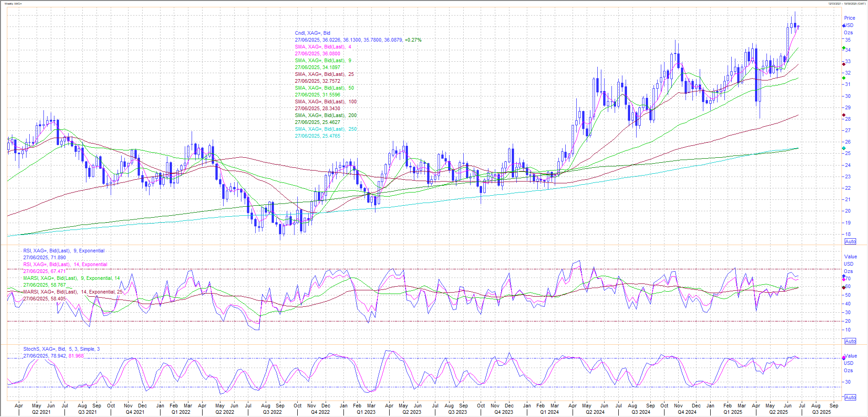The height and width of the screenshot is (417, 868).
Task: Click the 18 tick on the price axis
Action: click(x=847, y=234)
